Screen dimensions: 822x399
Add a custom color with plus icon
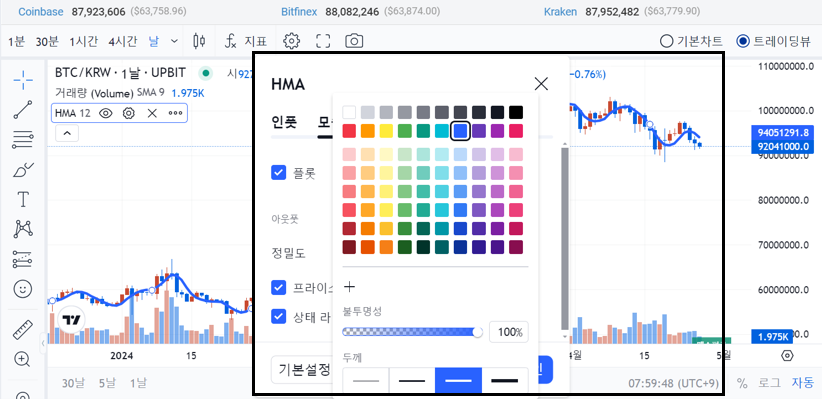[349, 287]
